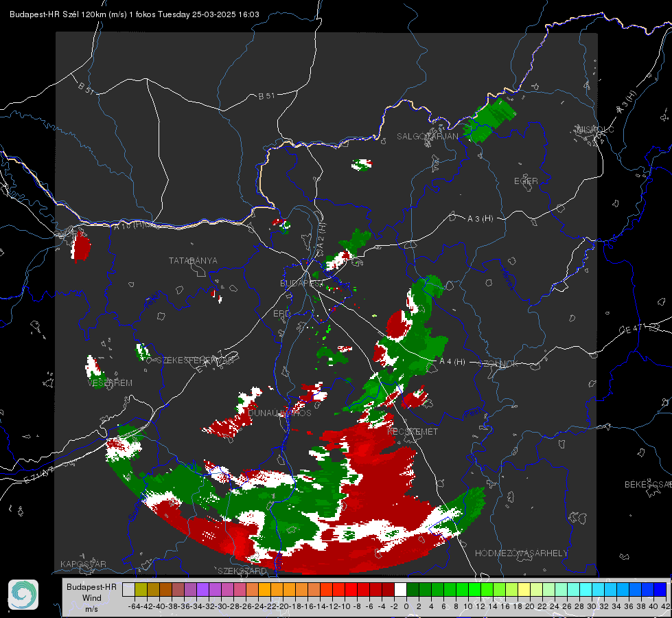Viewport: 672px width, 618px height.
Task: Select the light gray swatch before -64
Action: [x=128, y=589]
